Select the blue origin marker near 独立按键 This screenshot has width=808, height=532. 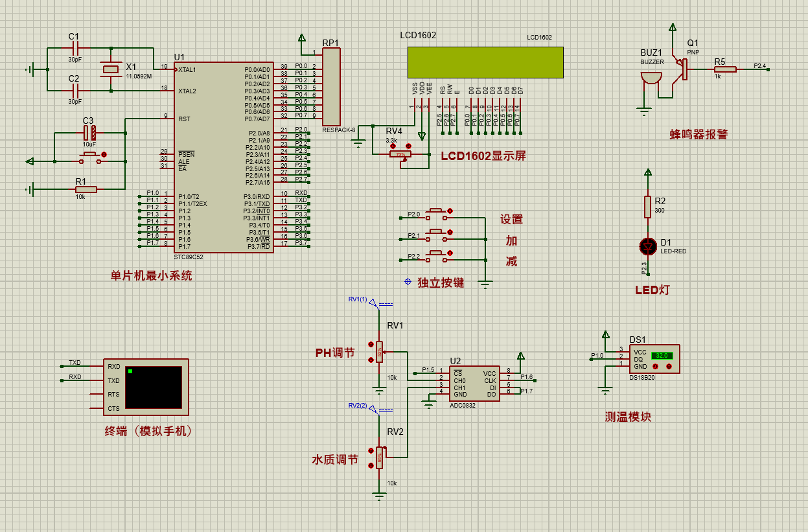tap(408, 282)
